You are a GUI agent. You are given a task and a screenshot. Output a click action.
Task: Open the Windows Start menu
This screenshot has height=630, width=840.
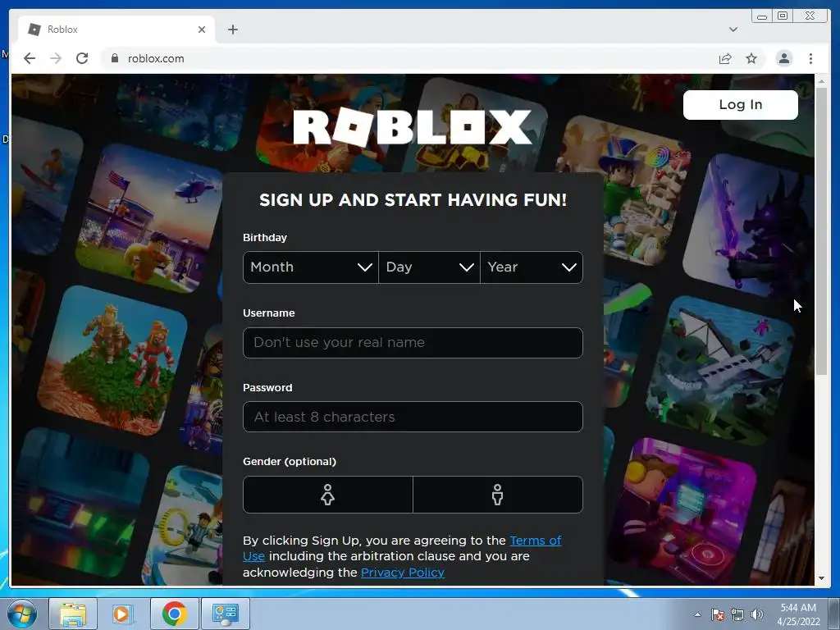click(x=22, y=614)
